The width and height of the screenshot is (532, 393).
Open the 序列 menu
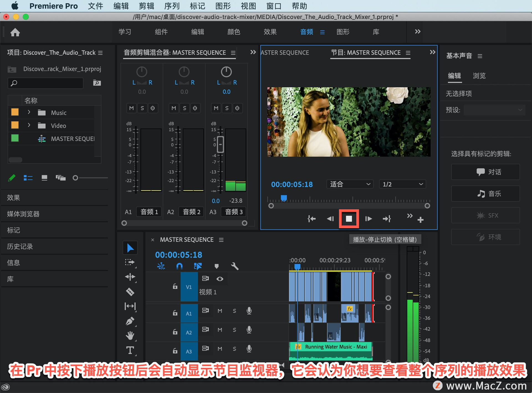point(172,6)
